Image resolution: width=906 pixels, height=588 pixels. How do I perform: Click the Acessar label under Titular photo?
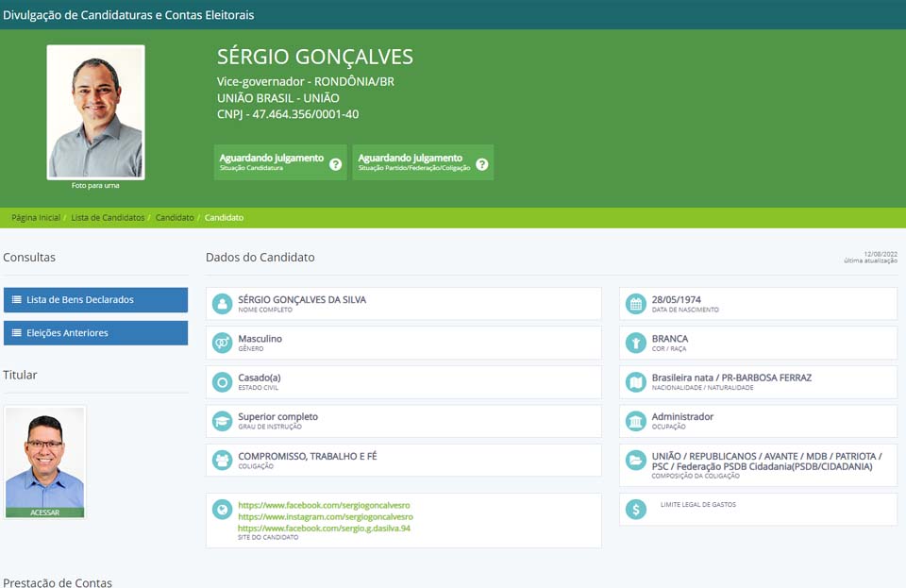point(44,512)
